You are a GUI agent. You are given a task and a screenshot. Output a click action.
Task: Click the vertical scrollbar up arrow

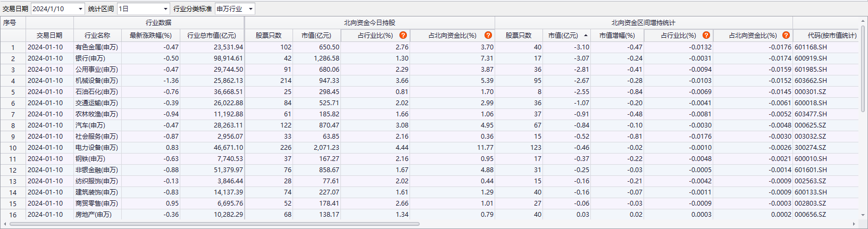tap(863, 21)
